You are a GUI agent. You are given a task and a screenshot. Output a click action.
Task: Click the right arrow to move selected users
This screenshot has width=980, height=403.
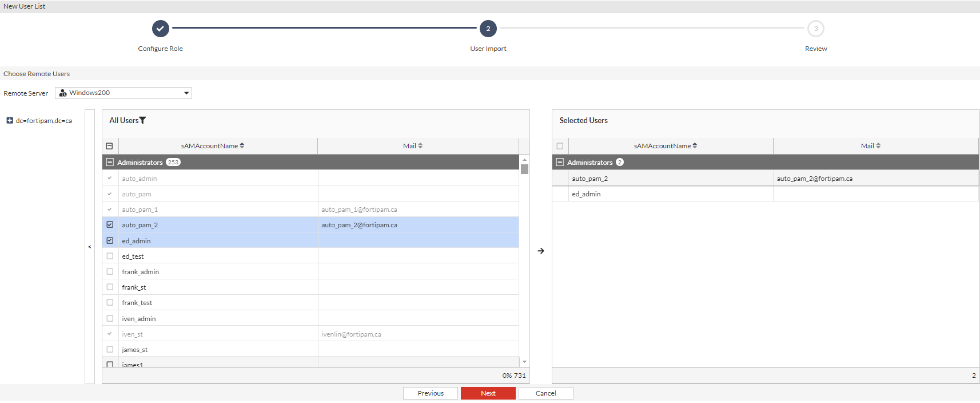541,251
